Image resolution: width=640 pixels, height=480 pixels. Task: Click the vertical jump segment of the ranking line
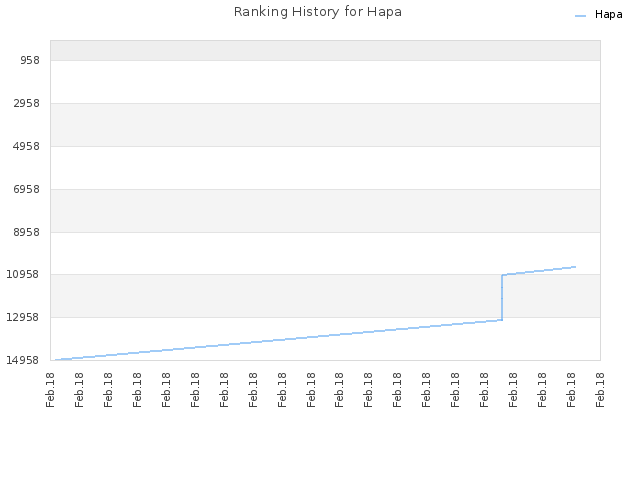(x=502, y=298)
